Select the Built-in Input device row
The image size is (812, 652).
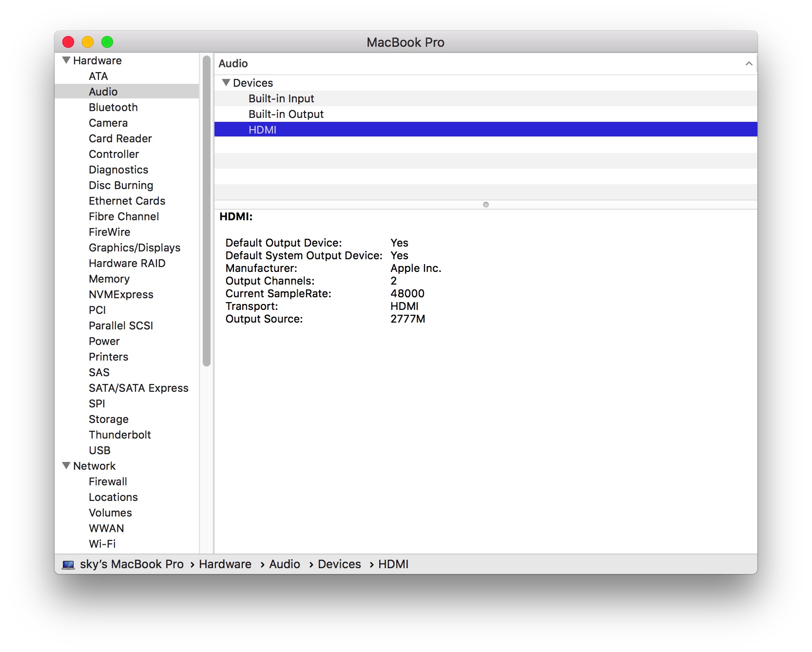click(x=485, y=98)
